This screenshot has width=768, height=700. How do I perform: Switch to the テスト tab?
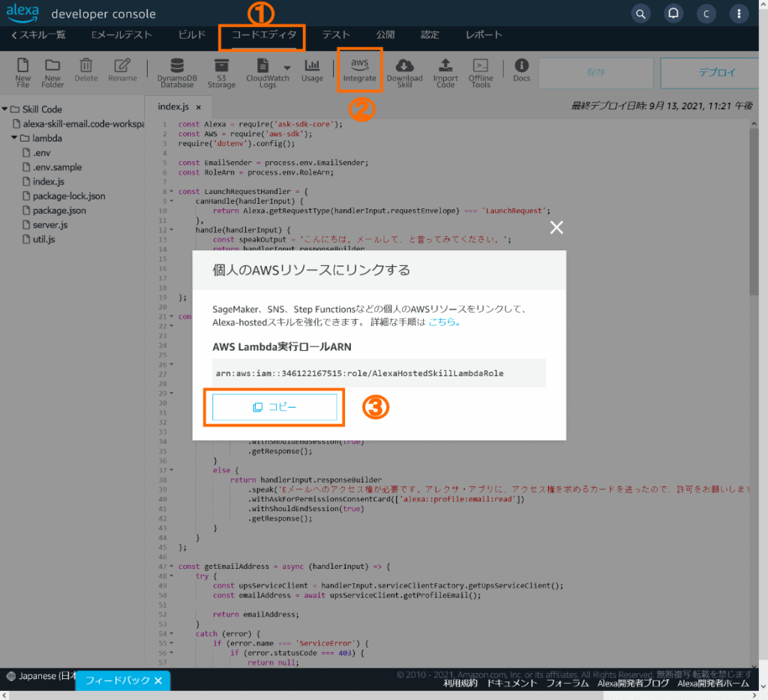(x=336, y=34)
